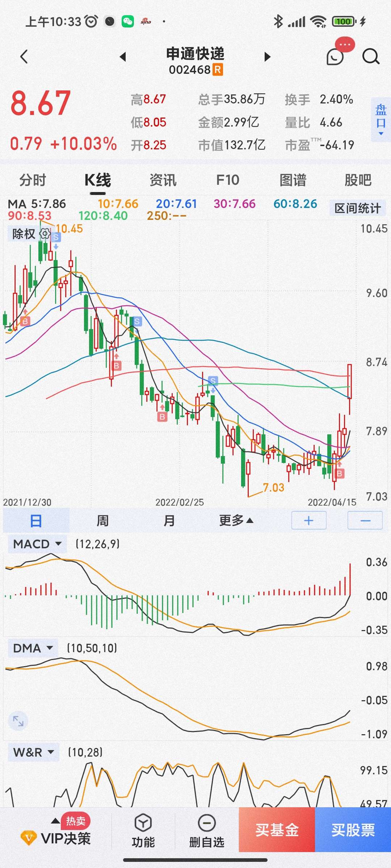391x868 pixels.
Task: Zoom out the K-line chart with minus
Action: (x=365, y=520)
